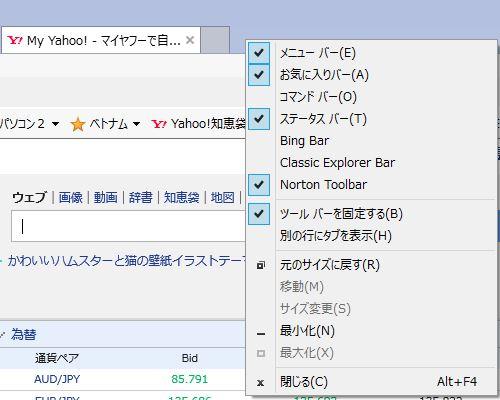Toggle ステータス バー(T) option

pyautogui.click(x=371, y=119)
